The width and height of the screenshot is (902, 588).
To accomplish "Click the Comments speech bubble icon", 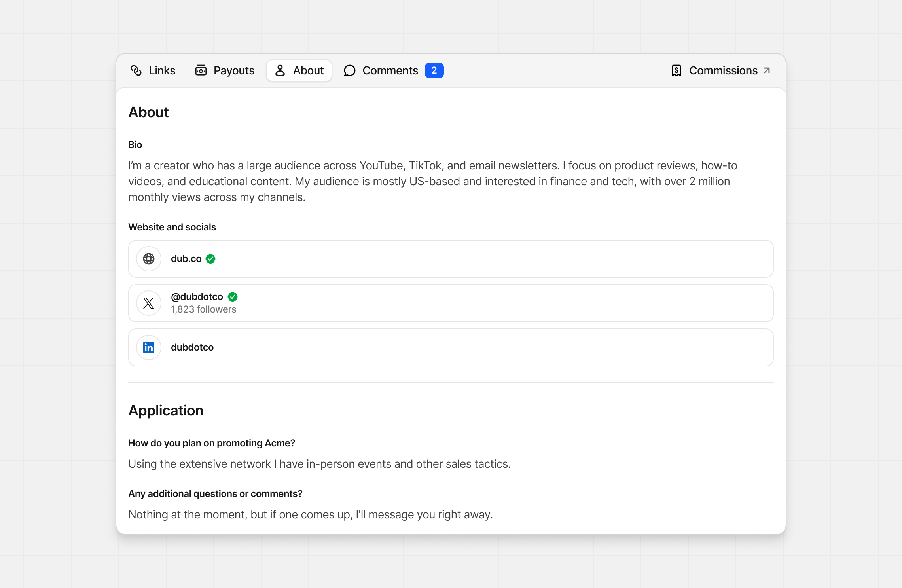I will pyautogui.click(x=350, y=70).
